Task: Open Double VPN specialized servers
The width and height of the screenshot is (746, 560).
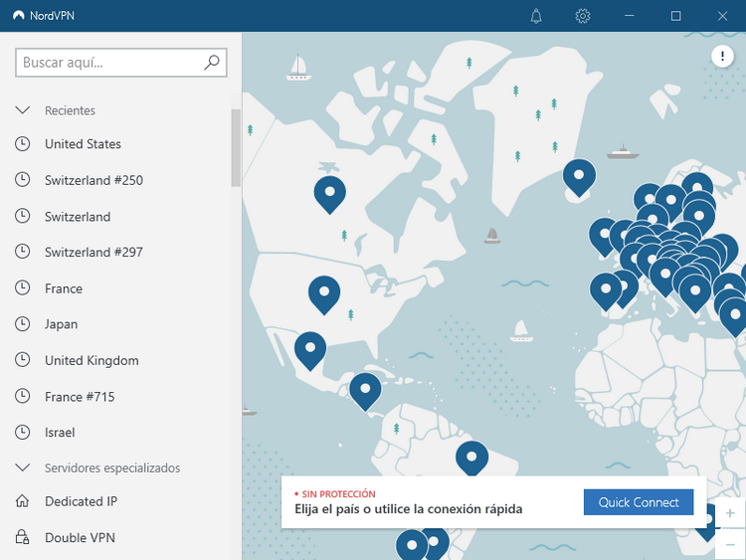Action: click(x=80, y=538)
